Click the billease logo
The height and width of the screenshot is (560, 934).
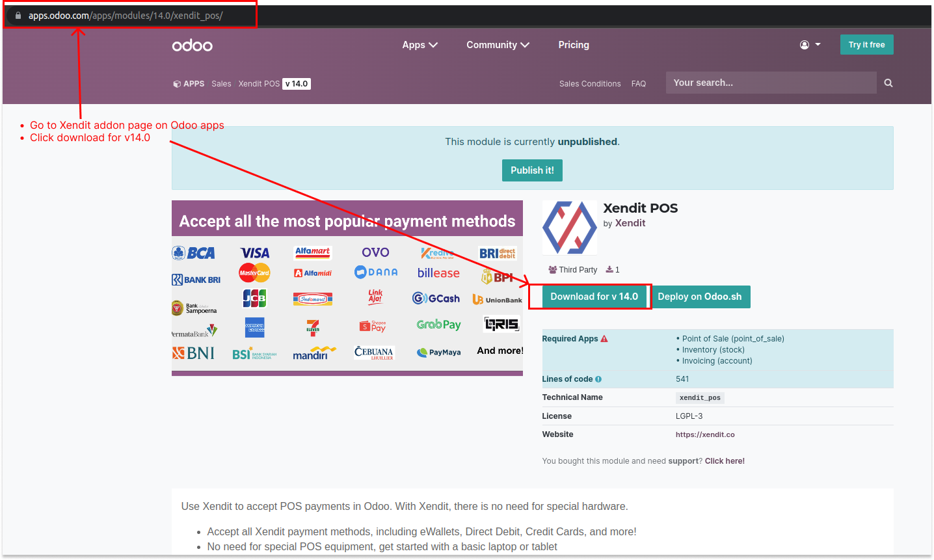pos(438,273)
